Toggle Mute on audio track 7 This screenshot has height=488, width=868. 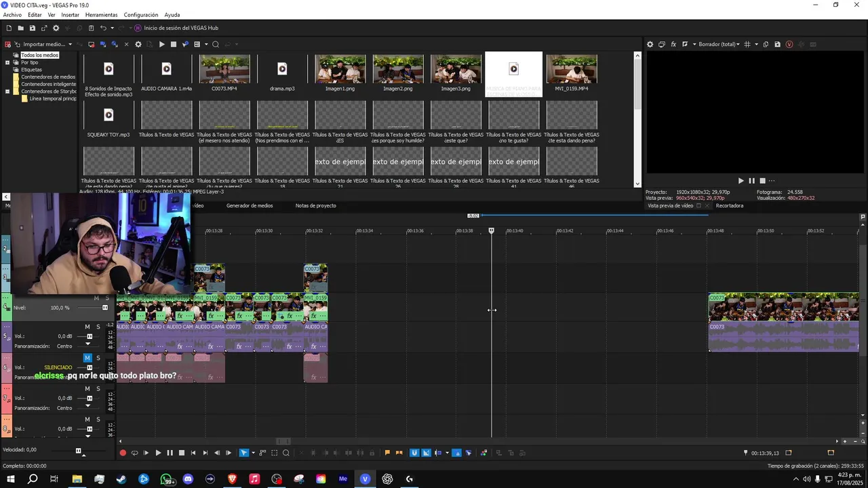click(87, 388)
